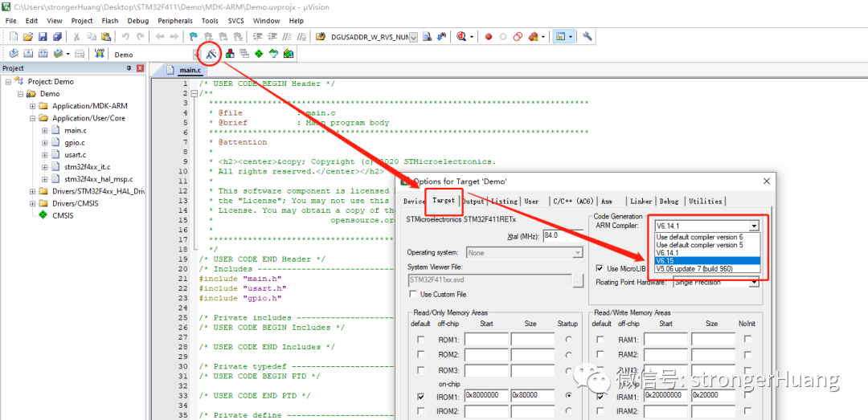Open the Flash menu
Screen dimensions: 868x420
pos(110,20)
